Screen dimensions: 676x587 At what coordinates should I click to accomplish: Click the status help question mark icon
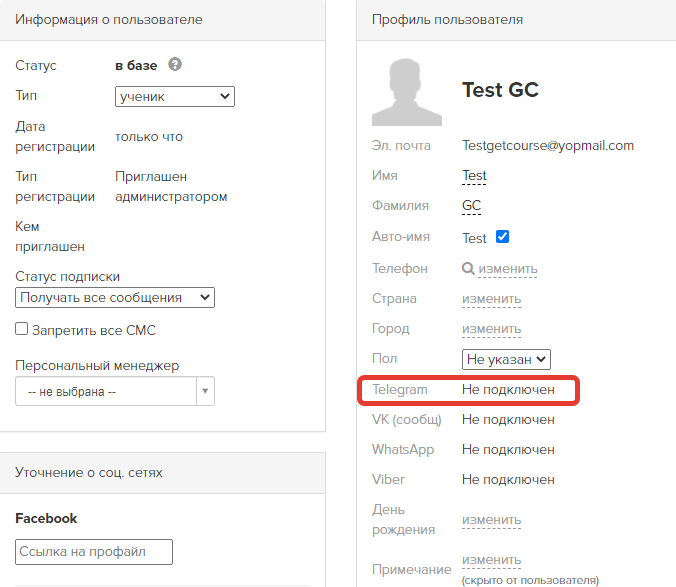click(x=175, y=65)
